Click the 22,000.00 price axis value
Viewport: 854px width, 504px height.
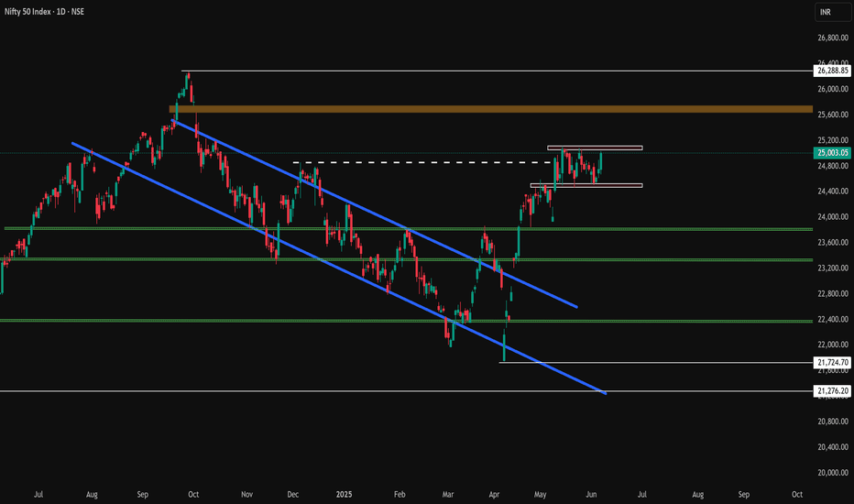click(x=833, y=345)
